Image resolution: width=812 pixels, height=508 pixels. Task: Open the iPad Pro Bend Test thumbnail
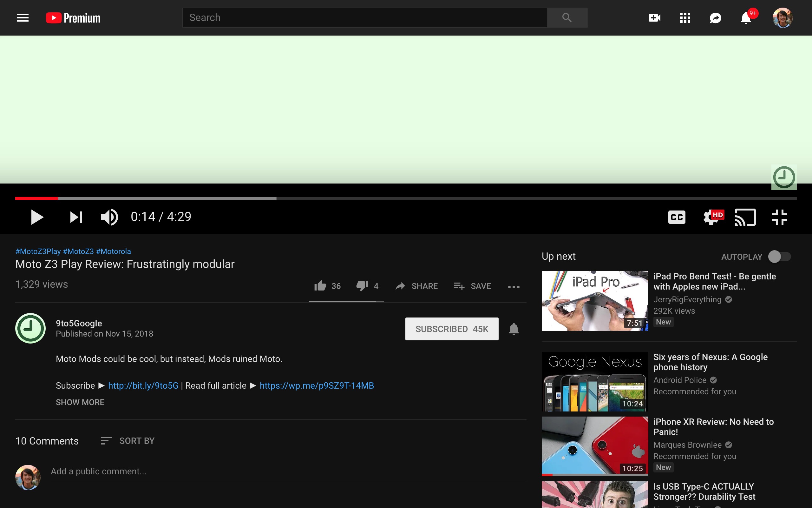tap(595, 301)
